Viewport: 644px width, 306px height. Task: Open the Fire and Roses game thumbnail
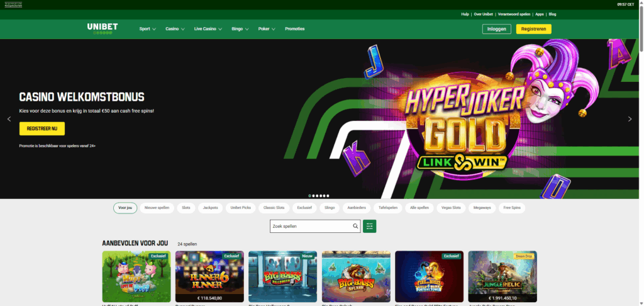pos(429,276)
